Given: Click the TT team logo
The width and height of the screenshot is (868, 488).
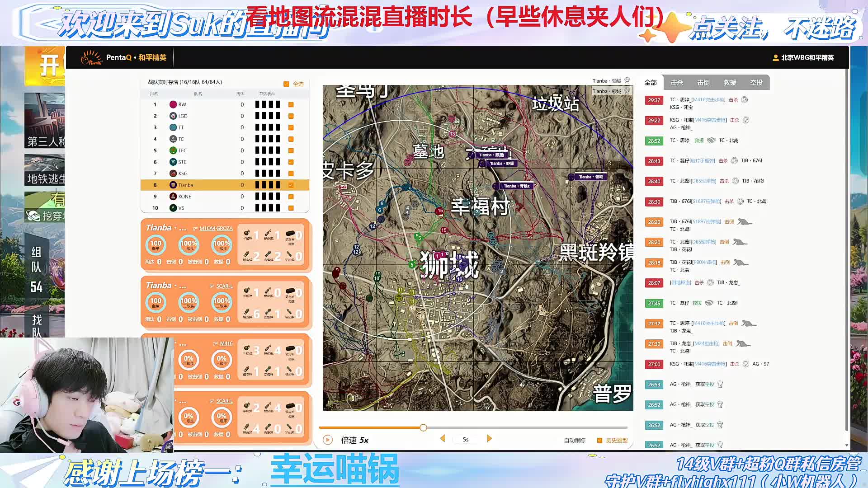Looking at the screenshot, I should click(173, 127).
